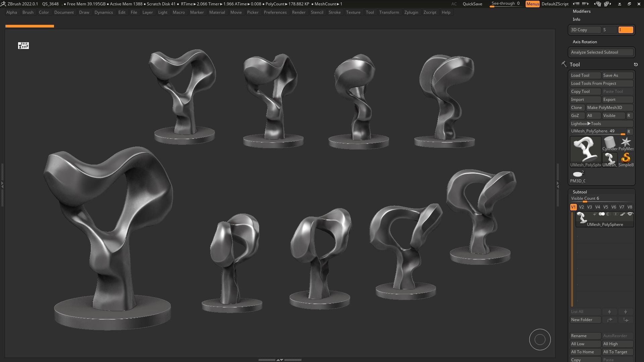
Task: Click the Load Tool button
Action: [585, 75]
